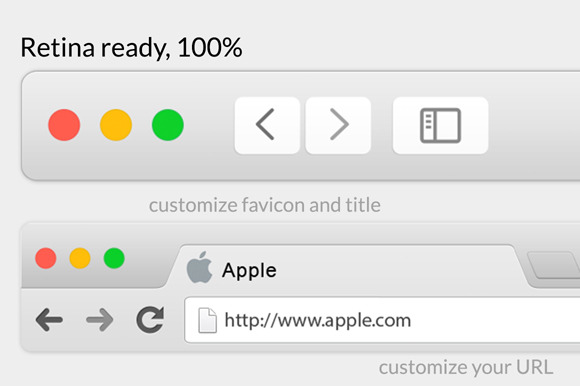Image resolution: width=580 pixels, height=386 pixels.
Task: Minimize the Safari window with the yellow button
Action: 116,125
